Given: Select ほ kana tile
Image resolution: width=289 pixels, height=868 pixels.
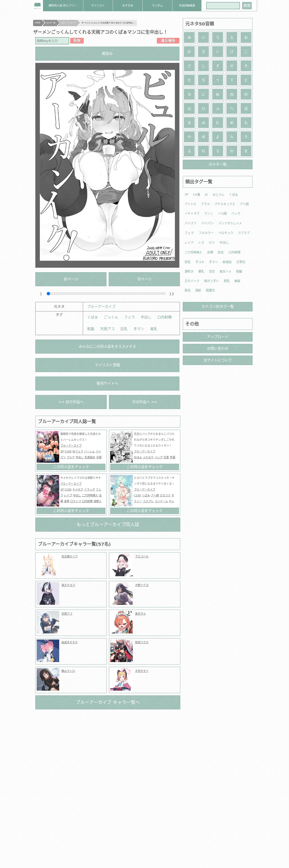Looking at the screenshot, I should coord(246,109).
